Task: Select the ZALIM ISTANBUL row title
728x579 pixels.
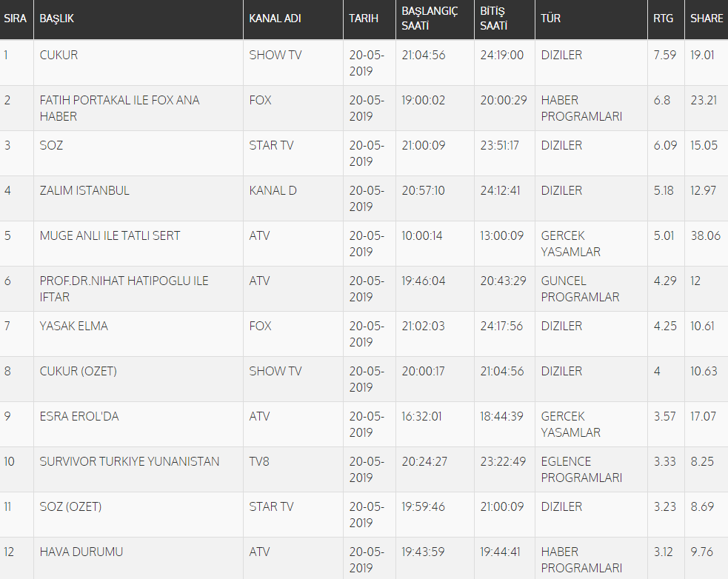Action: (84, 190)
